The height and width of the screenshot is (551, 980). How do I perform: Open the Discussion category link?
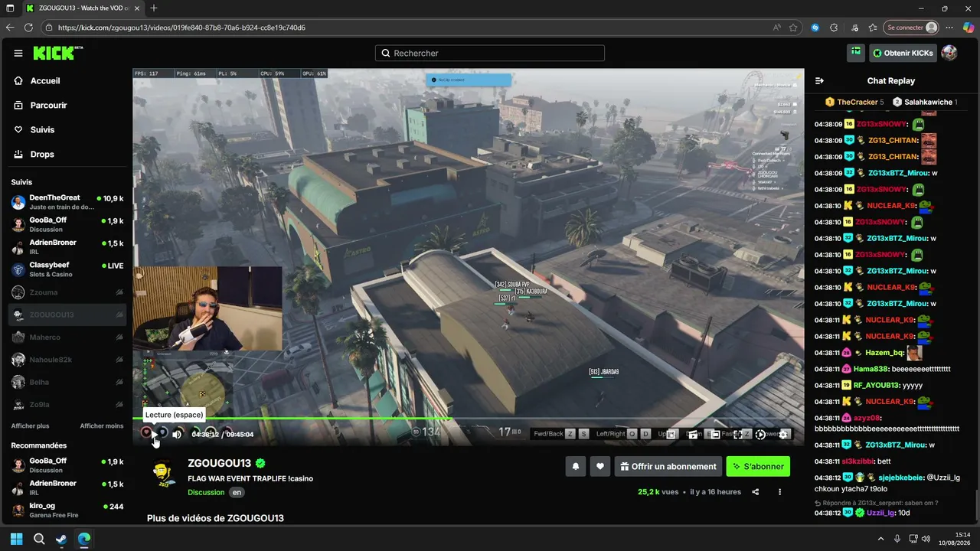(206, 492)
